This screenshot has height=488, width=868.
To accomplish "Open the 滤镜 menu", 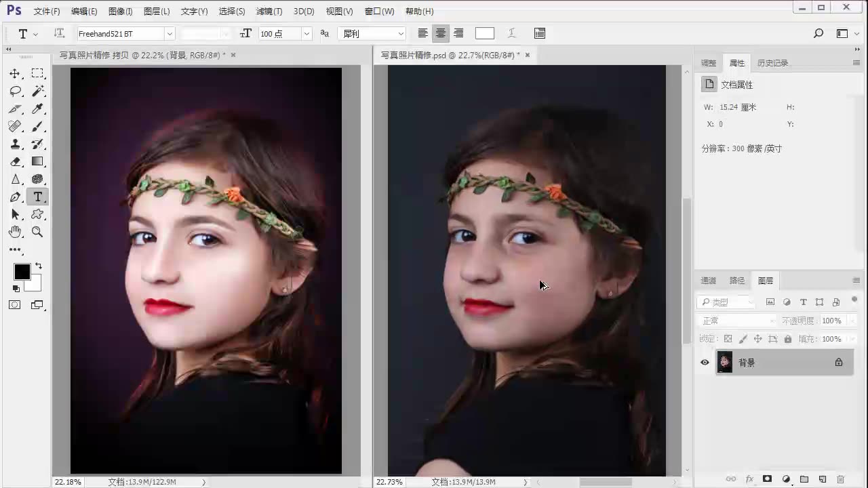I will (x=269, y=11).
